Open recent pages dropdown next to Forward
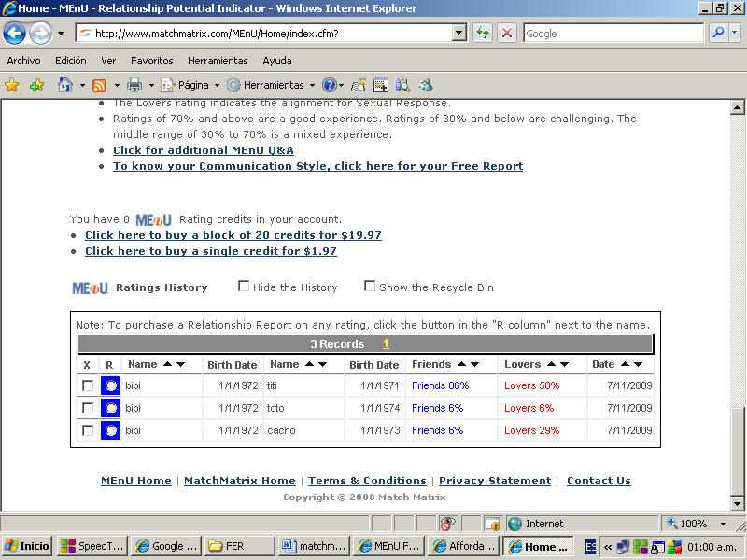 (61, 34)
